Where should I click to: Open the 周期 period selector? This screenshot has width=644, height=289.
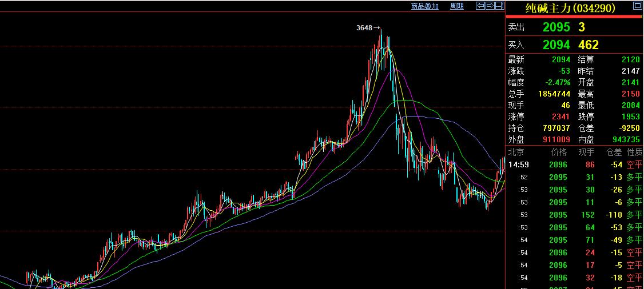pyautogui.click(x=456, y=6)
